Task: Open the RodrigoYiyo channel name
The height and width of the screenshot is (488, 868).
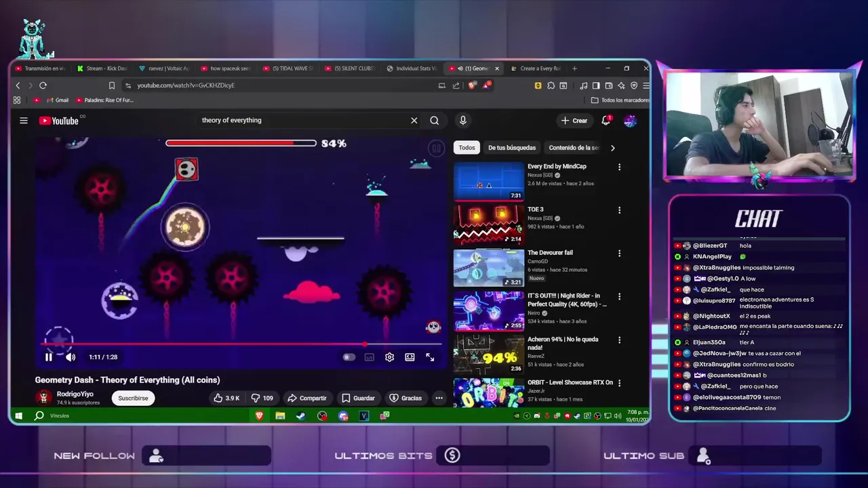Action: click(x=75, y=394)
